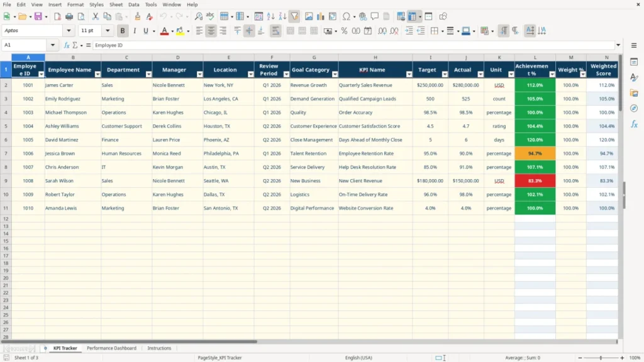Screen dimensions: 644x362
Task: Toggle Center Horizontally alignment
Action: coord(211,31)
